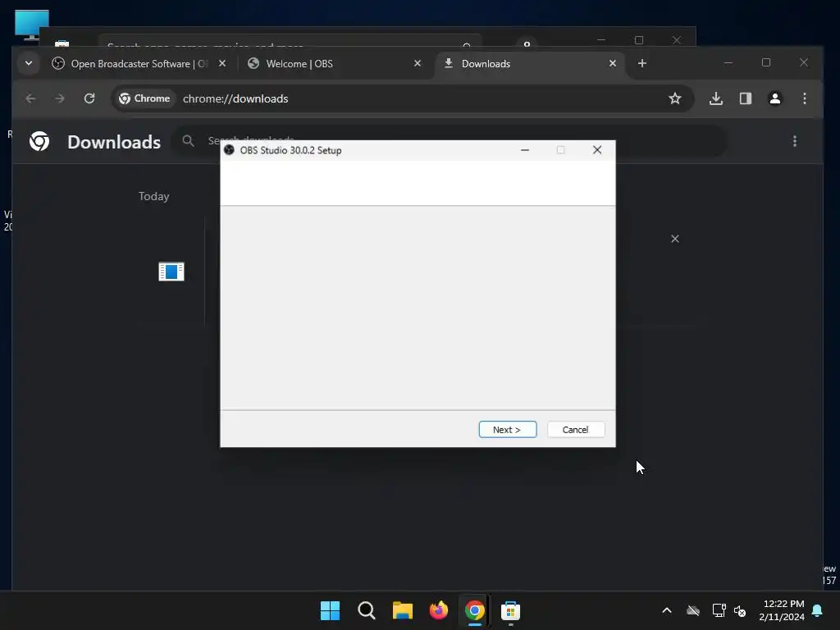Click the OneDrive tray icon

click(693, 610)
